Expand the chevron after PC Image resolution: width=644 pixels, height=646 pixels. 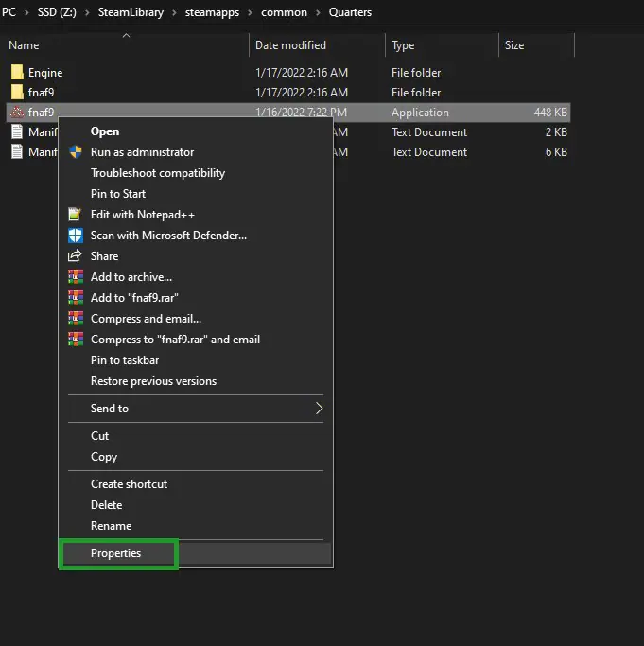(x=26, y=13)
